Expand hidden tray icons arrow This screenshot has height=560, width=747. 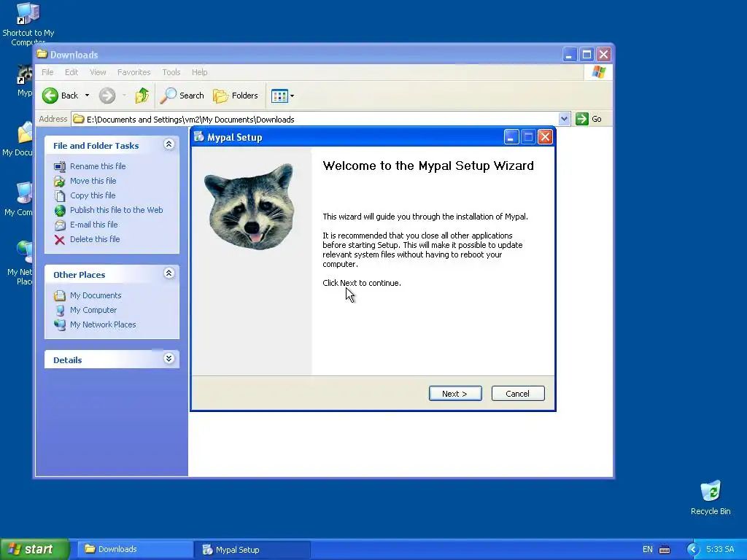[693, 550]
